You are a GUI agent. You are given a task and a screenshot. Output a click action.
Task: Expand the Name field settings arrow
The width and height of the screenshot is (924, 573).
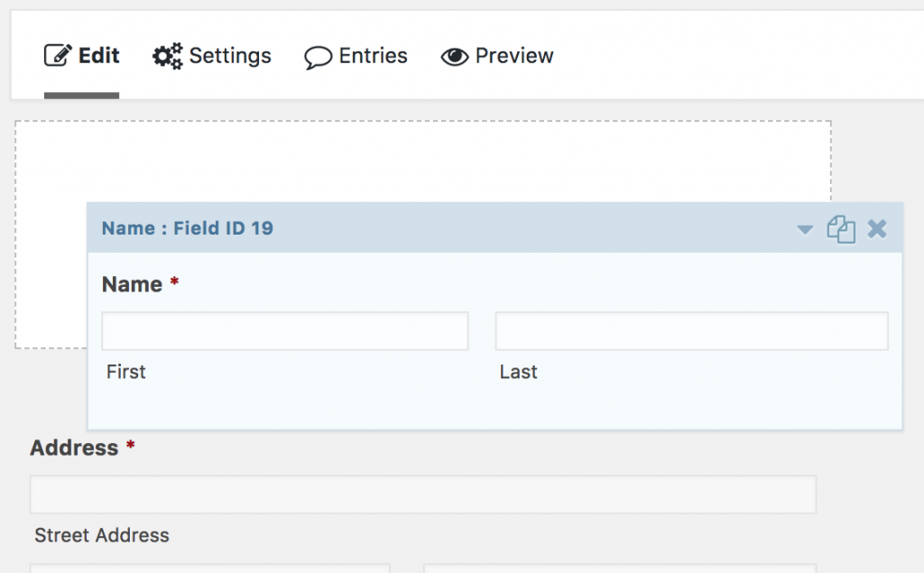[x=805, y=230]
